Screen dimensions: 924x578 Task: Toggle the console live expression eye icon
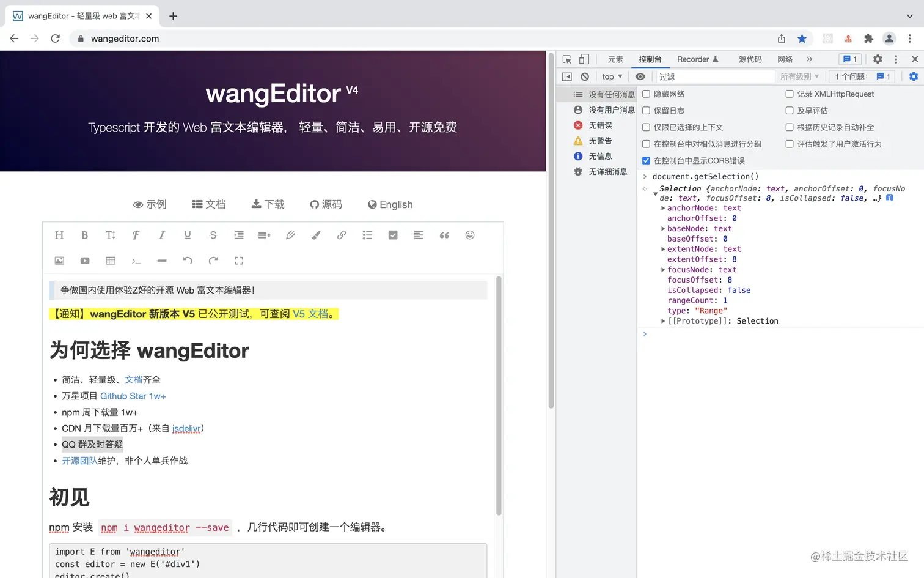click(640, 76)
